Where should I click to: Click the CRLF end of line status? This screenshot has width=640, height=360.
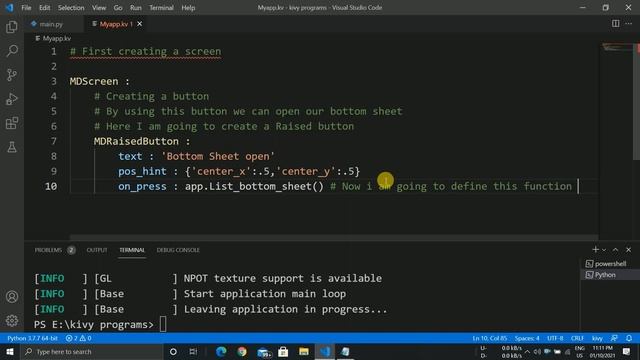(x=577, y=338)
